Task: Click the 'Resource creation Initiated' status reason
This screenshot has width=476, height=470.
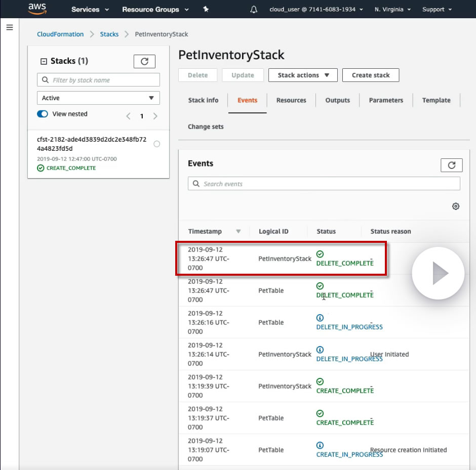Action: click(408, 450)
